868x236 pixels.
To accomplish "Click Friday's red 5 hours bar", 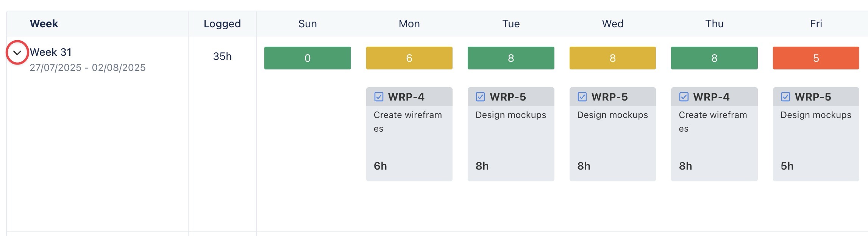I will pyautogui.click(x=816, y=58).
